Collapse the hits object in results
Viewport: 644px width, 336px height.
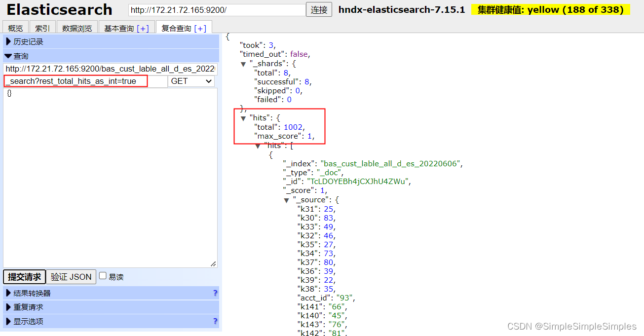click(x=243, y=117)
